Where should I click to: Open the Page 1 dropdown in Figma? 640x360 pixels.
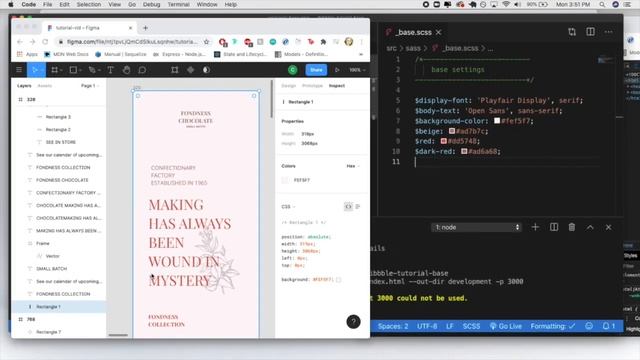90,86
